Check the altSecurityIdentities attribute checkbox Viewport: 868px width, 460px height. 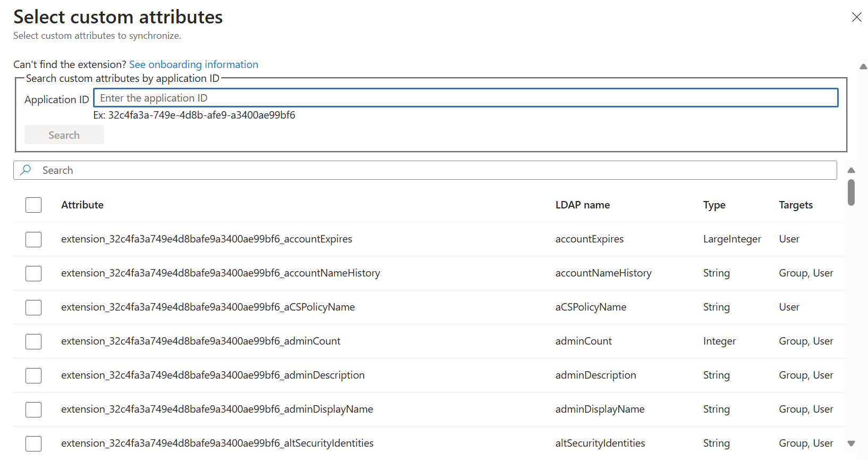pyautogui.click(x=33, y=444)
